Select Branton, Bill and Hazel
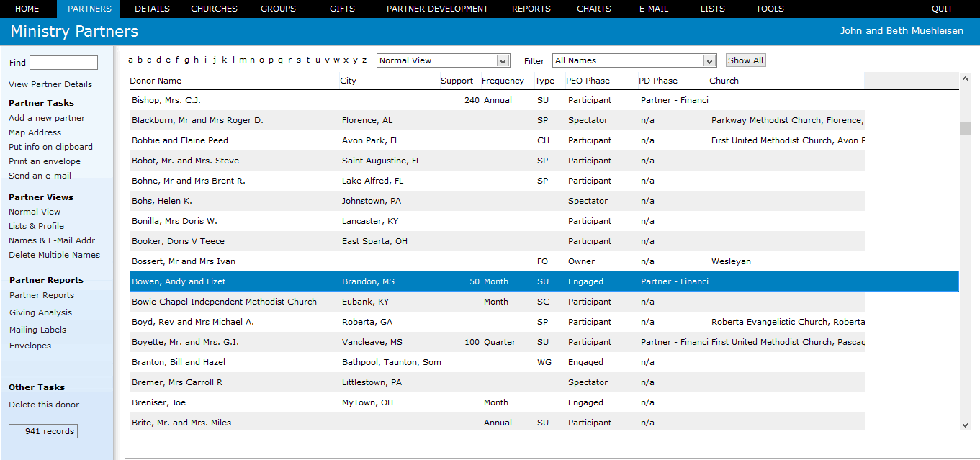The width and height of the screenshot is (980, 460). click(x=497, y=362)
